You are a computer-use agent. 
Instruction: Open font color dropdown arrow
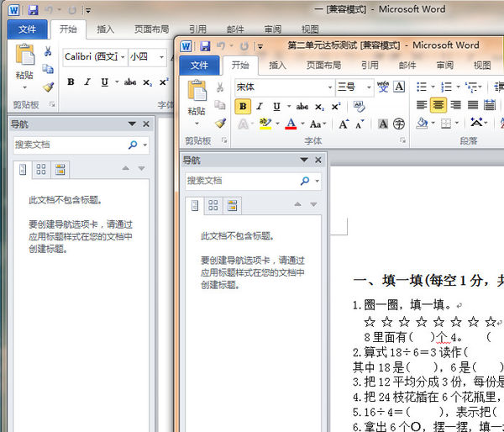[302, 124]
